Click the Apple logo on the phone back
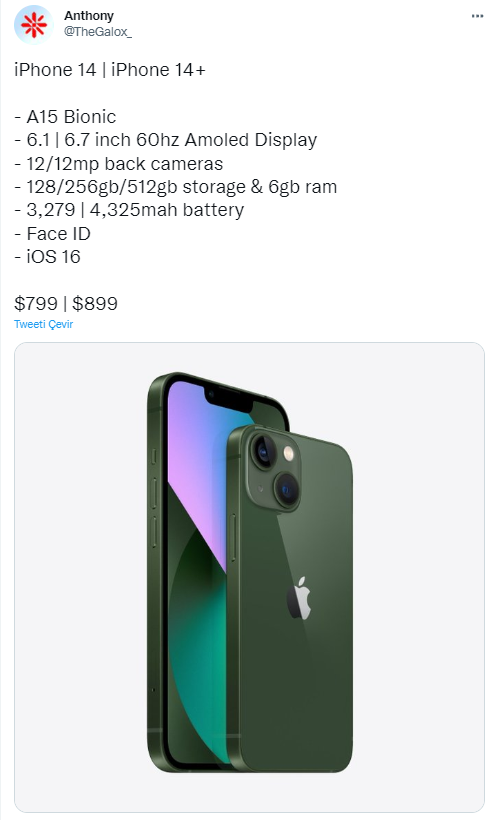 tap(299, 598)
